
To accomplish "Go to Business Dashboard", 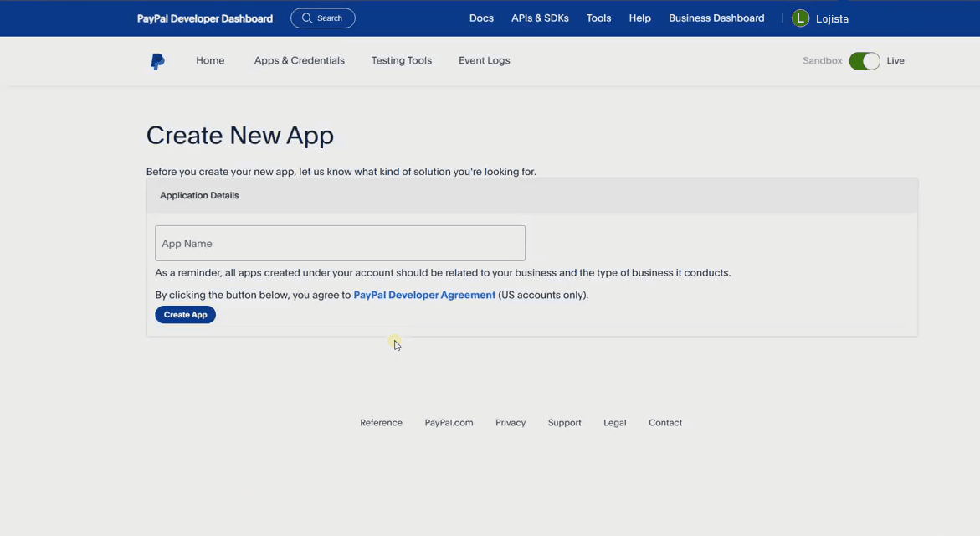I will coord(716,18).
